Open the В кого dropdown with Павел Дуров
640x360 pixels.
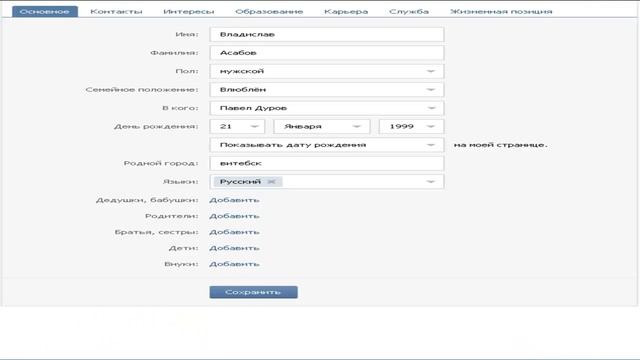327,108
